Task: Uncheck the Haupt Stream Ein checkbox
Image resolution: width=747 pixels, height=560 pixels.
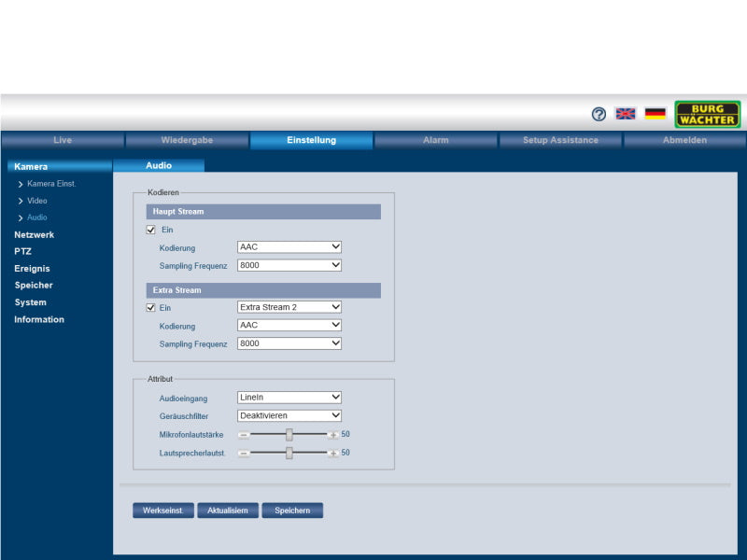Action: [150, 230]
